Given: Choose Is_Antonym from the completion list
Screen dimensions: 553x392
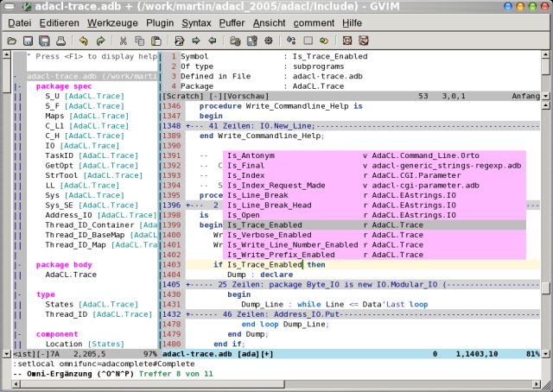Looking at the screenshot, I should tap(251, 155).
